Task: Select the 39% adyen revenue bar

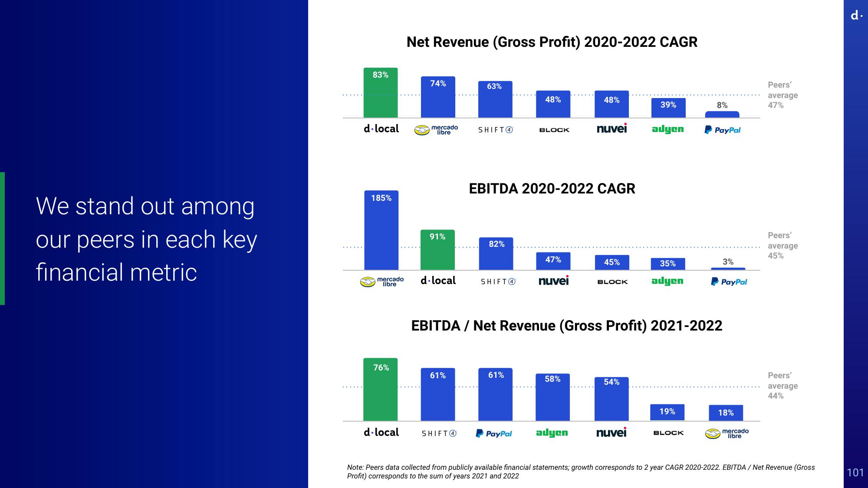Action: (668, 108)
